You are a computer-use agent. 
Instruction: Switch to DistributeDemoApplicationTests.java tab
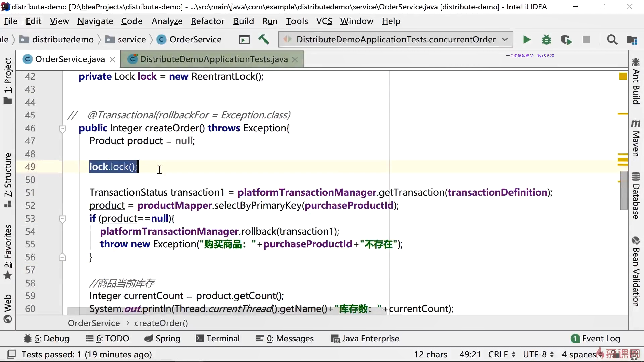pyautogui.click(x=213, y=59)
